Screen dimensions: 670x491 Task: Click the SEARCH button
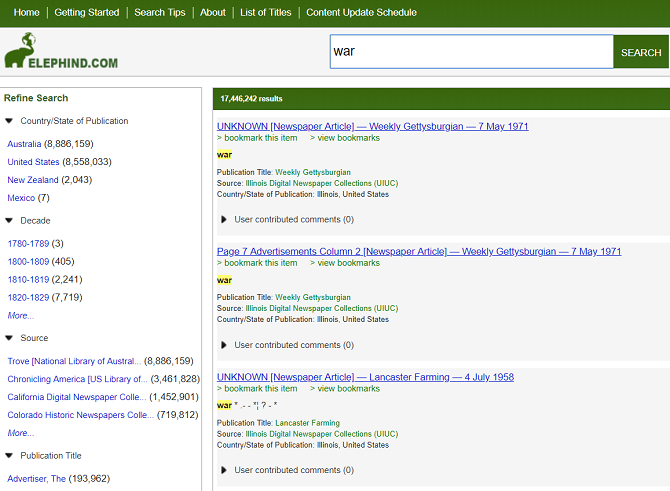click(641, 52)
